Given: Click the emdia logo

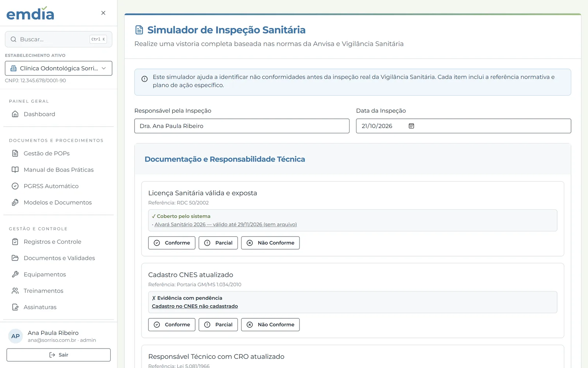Looking at the screenshot, I should 30,13.
